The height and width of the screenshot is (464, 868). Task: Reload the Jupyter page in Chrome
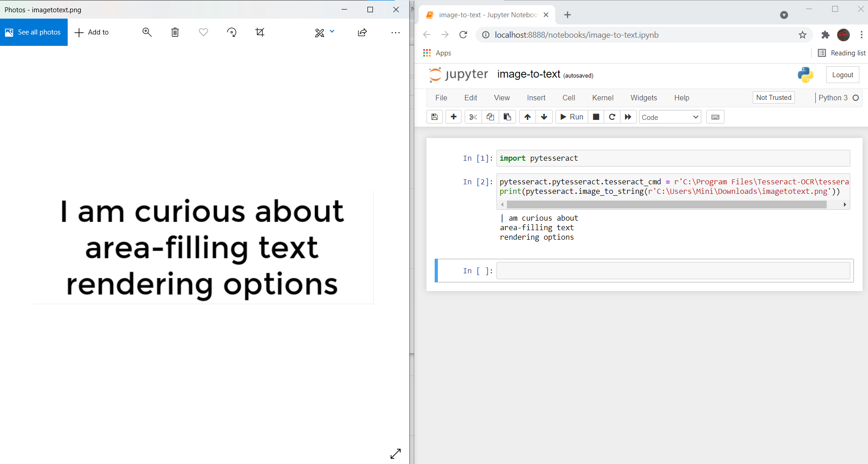click(463, 35)
